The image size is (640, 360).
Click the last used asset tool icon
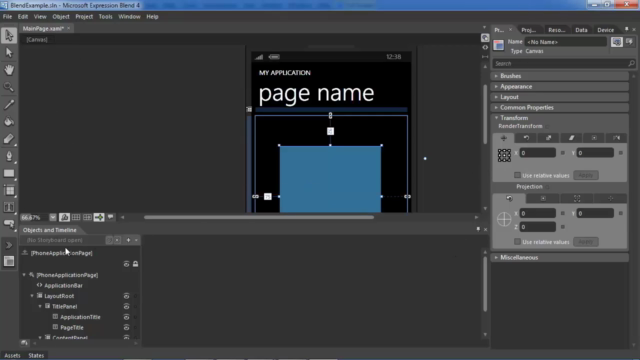click(9, 261)
